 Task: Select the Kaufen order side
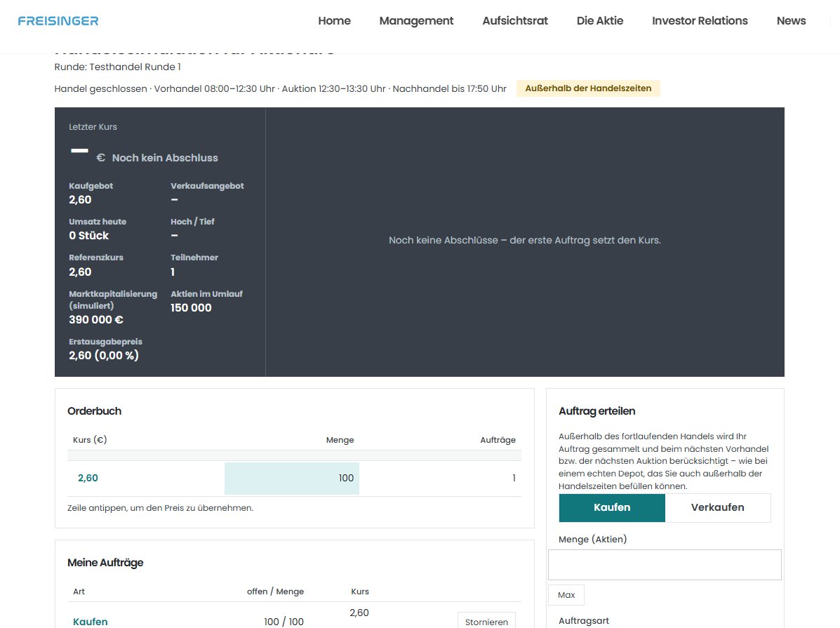click(x=612, y=507)
